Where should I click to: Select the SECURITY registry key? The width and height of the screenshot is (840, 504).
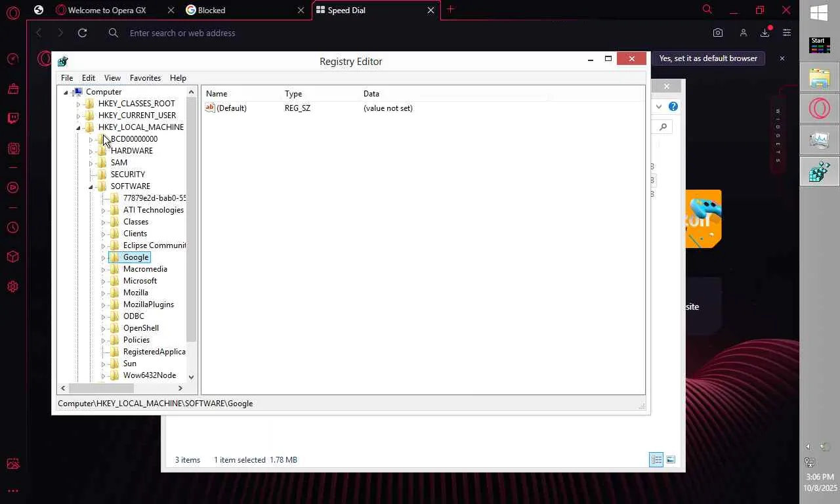(128, 175)
